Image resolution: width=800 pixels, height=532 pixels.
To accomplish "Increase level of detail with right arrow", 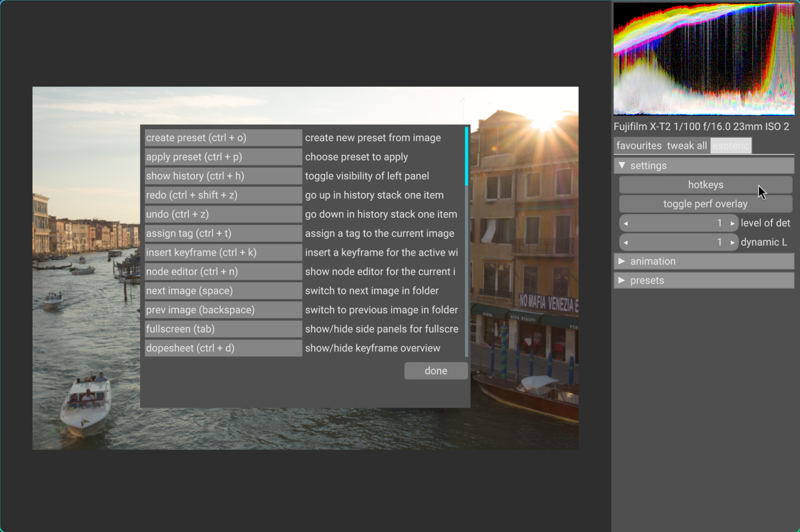I will coord(732,223).
